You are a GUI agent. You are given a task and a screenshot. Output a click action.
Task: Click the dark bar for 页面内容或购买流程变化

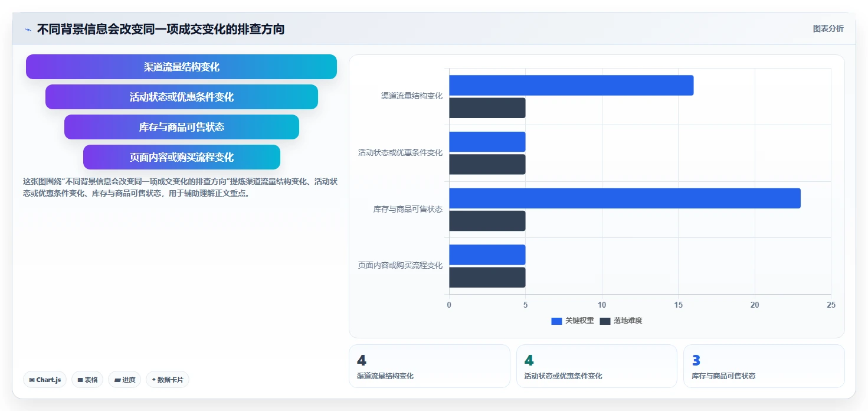coord(487,278)
